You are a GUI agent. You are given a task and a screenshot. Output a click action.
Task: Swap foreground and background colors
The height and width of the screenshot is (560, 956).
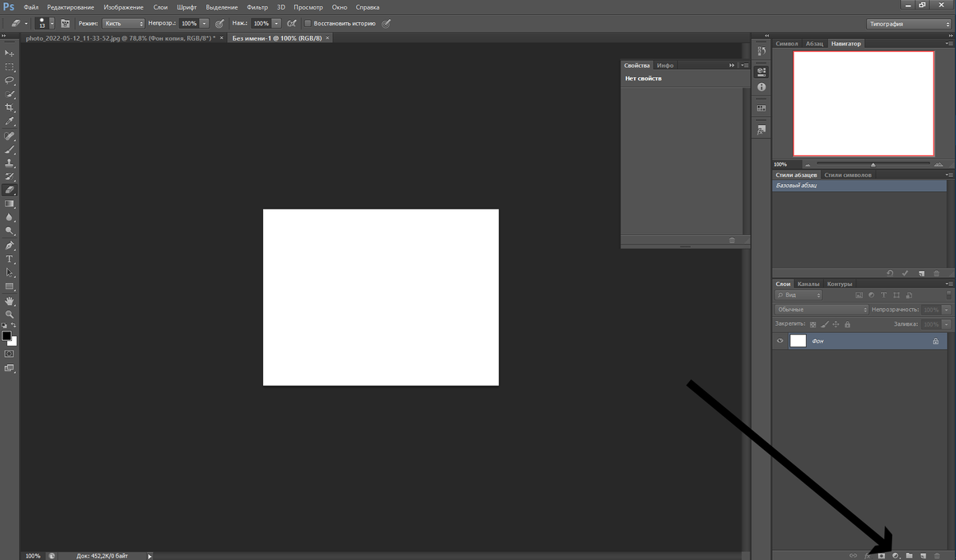(x=14, y=326)
